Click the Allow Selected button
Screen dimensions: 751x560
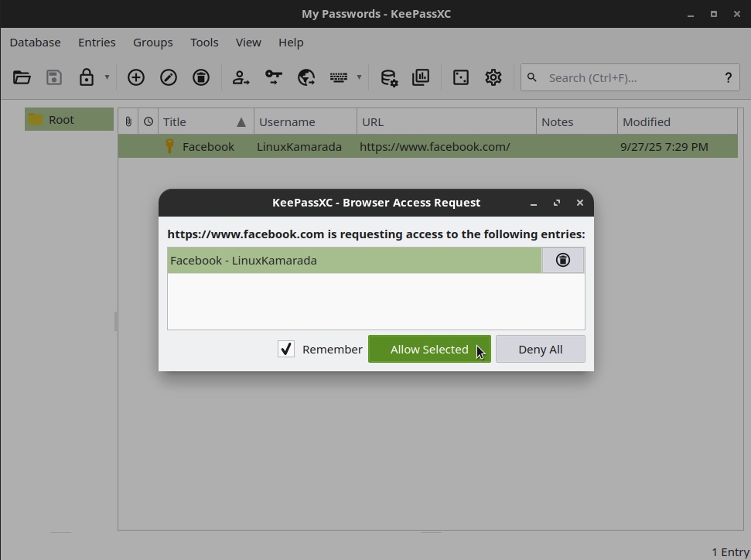coord(429,350)
